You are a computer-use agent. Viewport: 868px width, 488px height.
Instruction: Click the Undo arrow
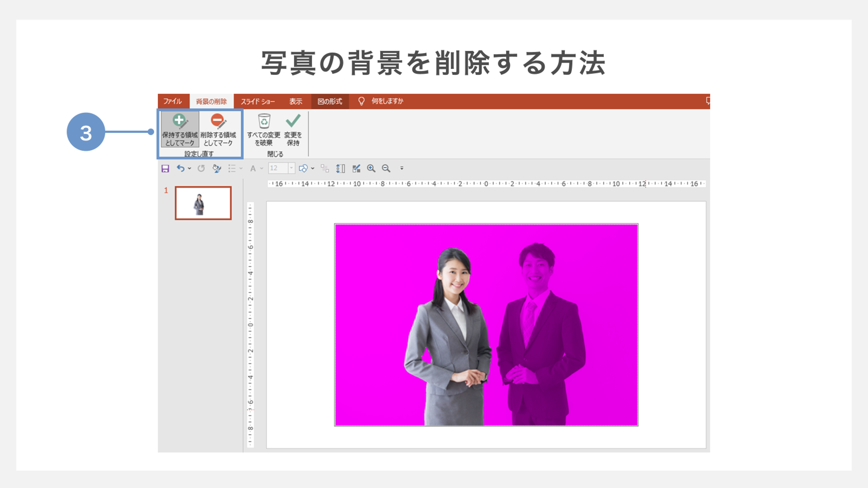180,168
